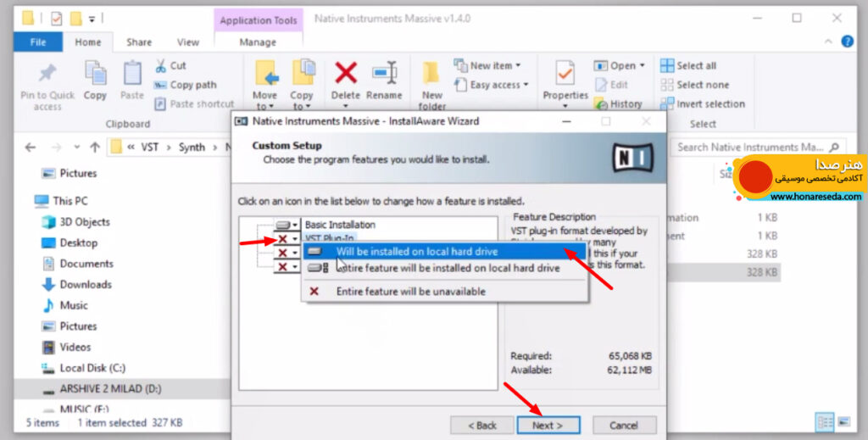Image resolution: width=868 pixels, height=440 pixels.
Task: Click the Move to icon
Action: click(265, 74)
